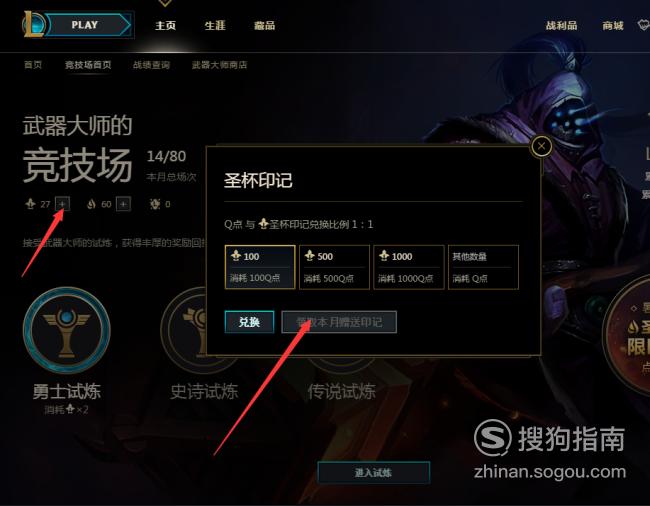Image resolution: width=650 pixels, height=506 pixels.
Task: Click the 兑换 exchange button
Action: pos(249,322)
